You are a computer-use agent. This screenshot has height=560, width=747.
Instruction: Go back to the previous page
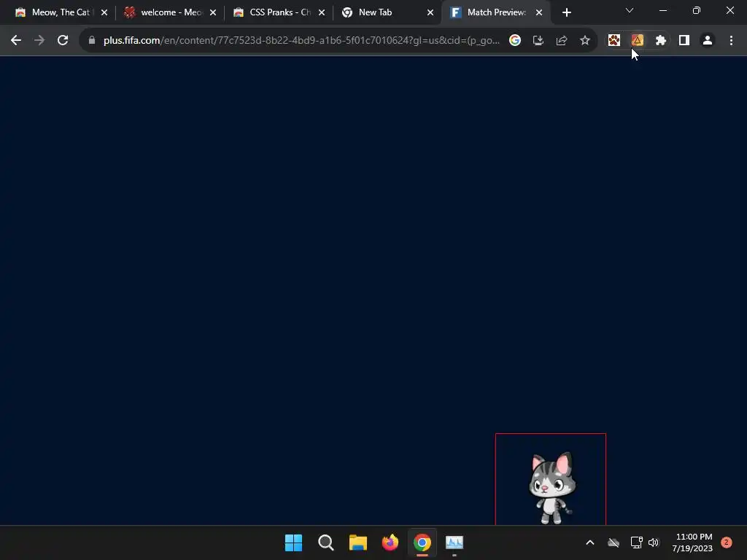pos(16,41)
